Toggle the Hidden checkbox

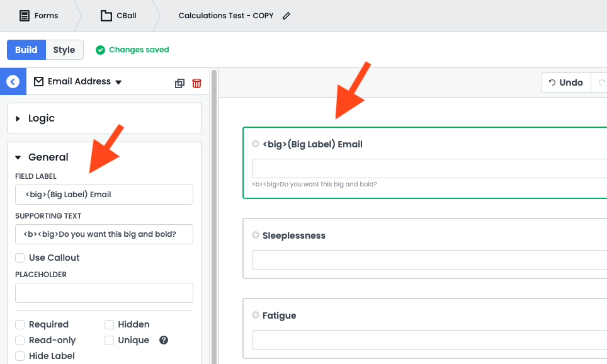[110, 324]
